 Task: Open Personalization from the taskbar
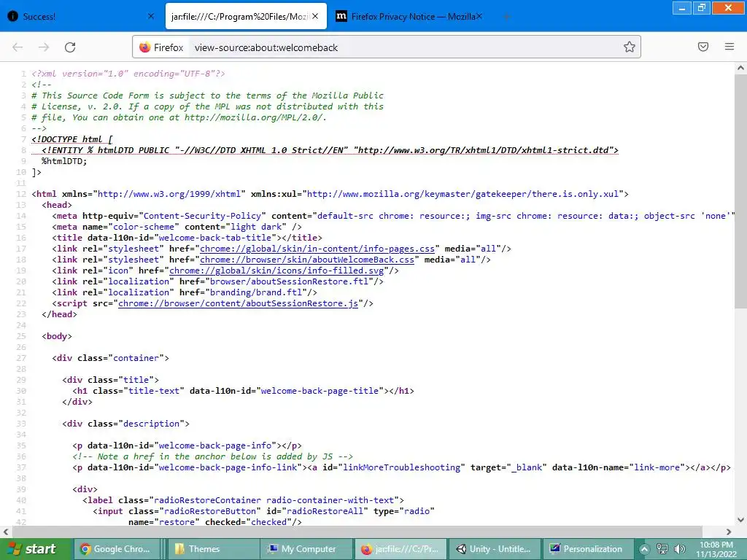click(x=588, y=549)
